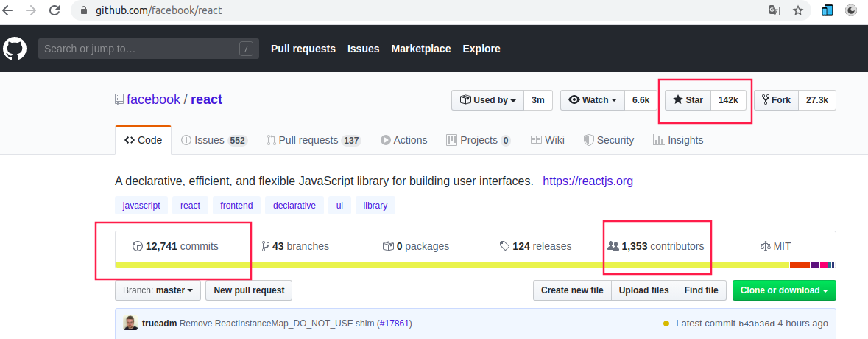Click the dark moon extension icon

(x=851, y=10)
